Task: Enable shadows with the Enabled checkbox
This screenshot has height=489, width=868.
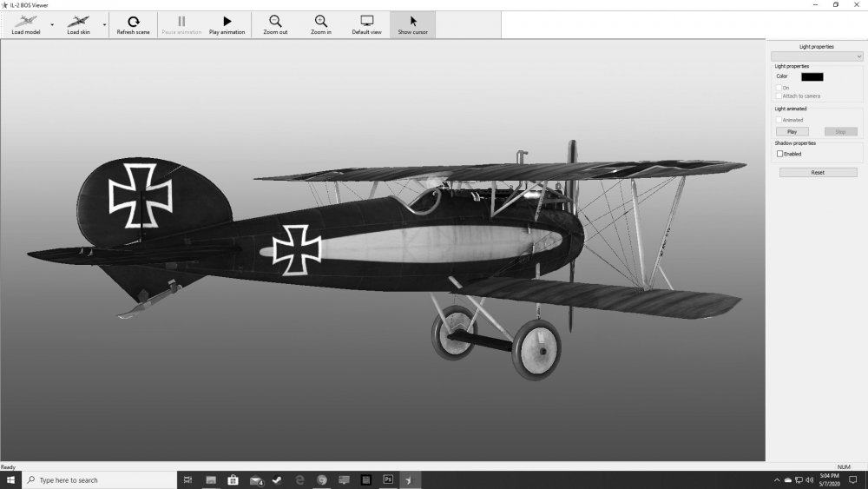Action: point(779,154)
